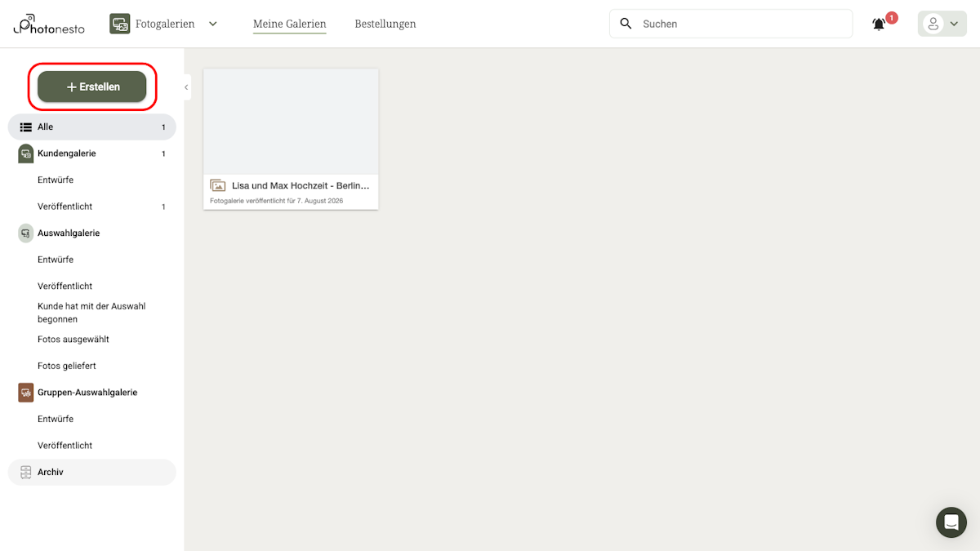The height and width of the screenshot is (551, 980).
Task: Open the account menu chevron
Action: click(952, 24)
